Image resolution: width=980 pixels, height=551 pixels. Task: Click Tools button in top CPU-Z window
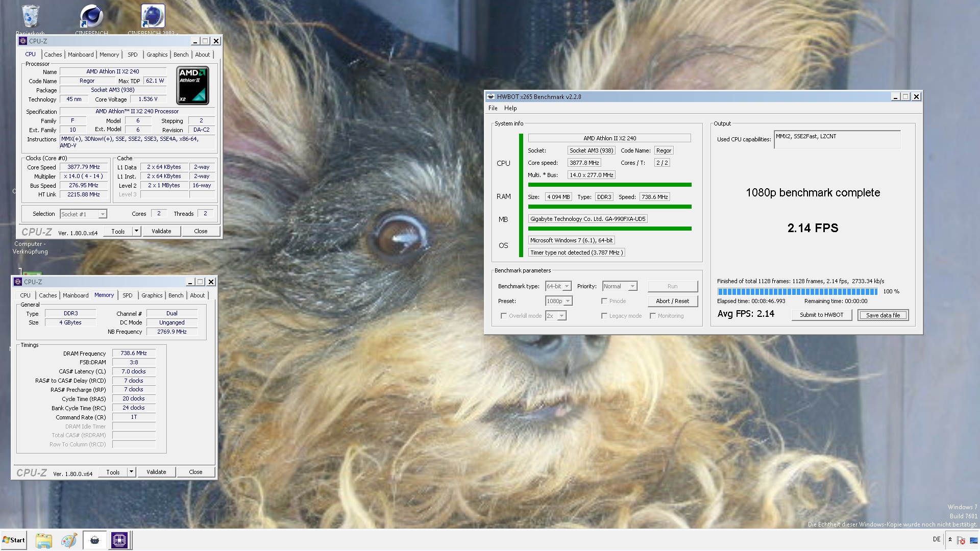pos(118,231)
